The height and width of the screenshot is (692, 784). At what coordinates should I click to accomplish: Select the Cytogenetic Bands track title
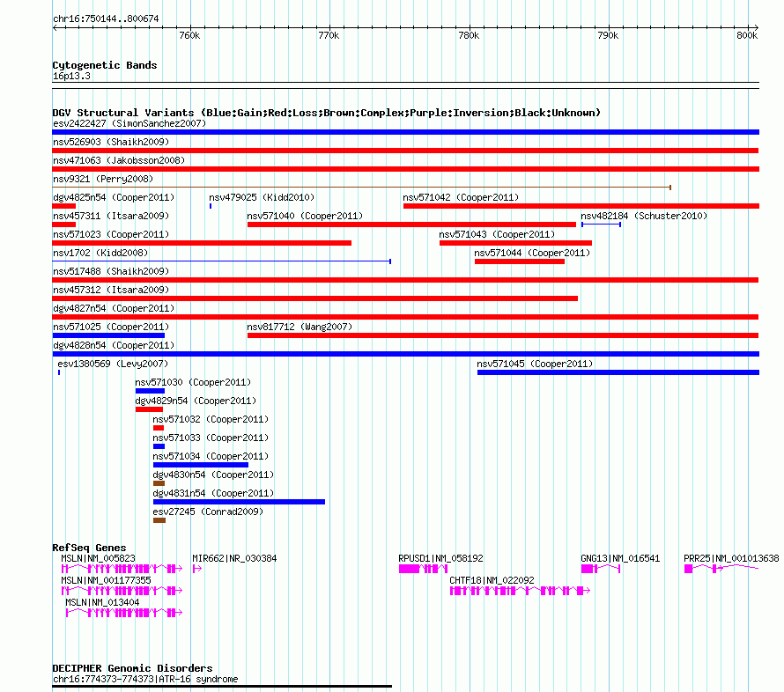105,65
